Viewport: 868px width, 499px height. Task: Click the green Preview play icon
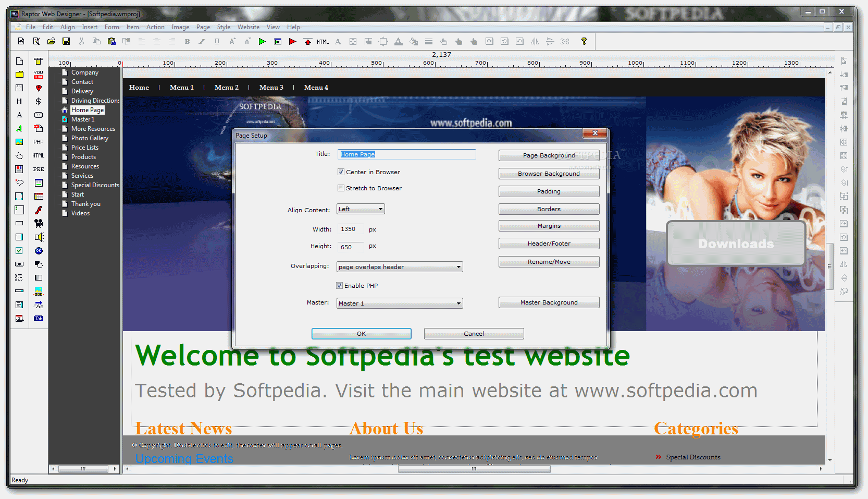tap(262, 41)
